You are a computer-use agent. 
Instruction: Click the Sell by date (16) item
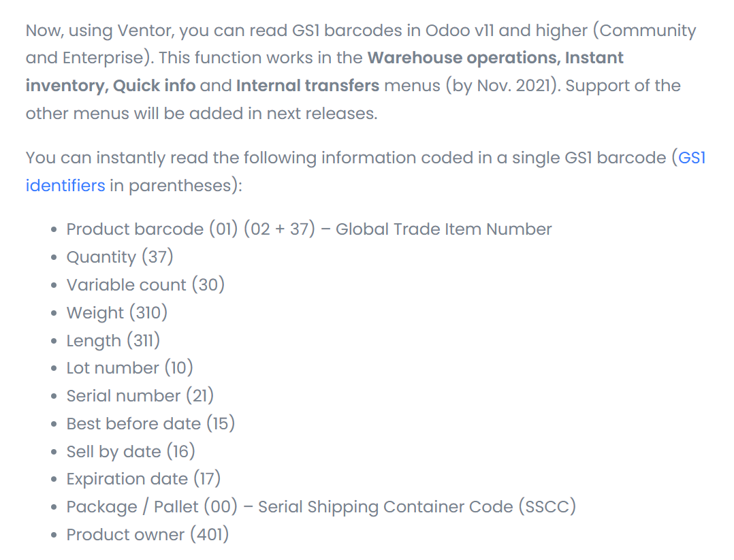tap(130, 452)
